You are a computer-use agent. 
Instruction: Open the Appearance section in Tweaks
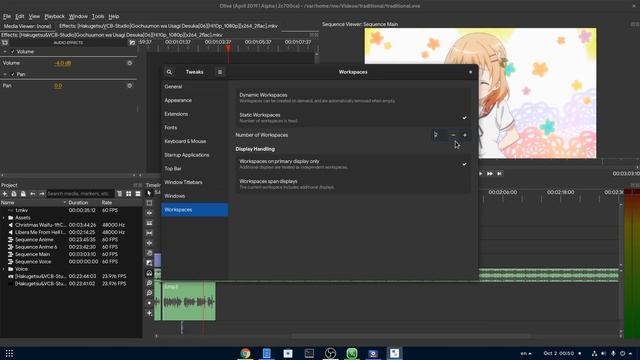click(194, 100)
